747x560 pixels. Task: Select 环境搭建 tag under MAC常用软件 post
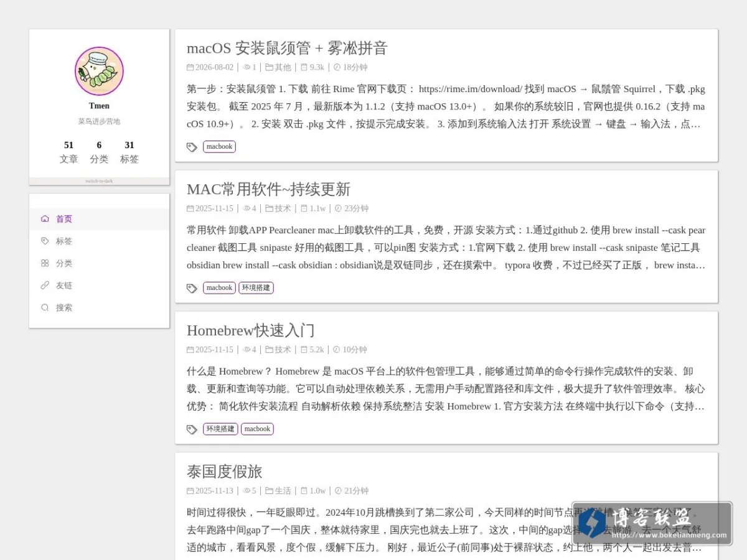(256, 288)
